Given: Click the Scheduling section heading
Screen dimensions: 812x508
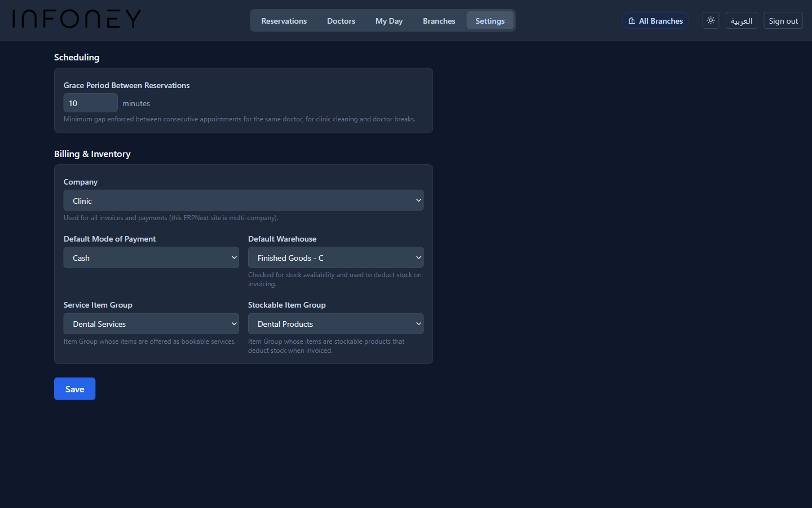Looking at the screenshot, I should (77, 58).
